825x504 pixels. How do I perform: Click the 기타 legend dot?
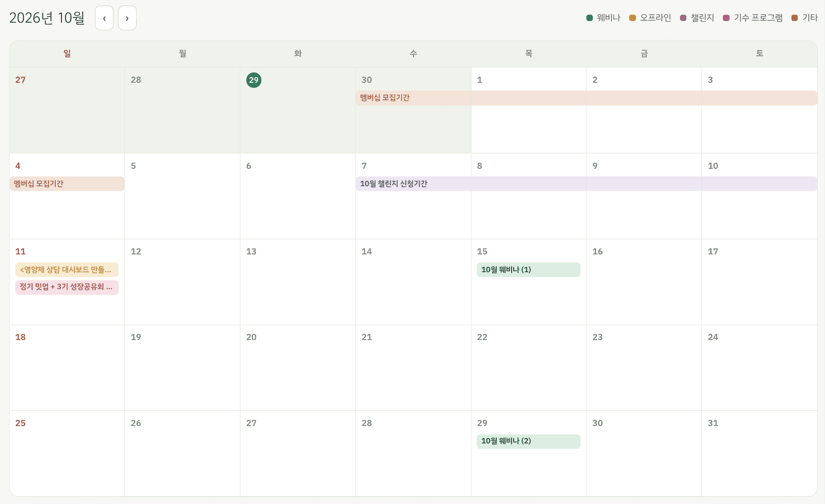click(x=795, y=18)
